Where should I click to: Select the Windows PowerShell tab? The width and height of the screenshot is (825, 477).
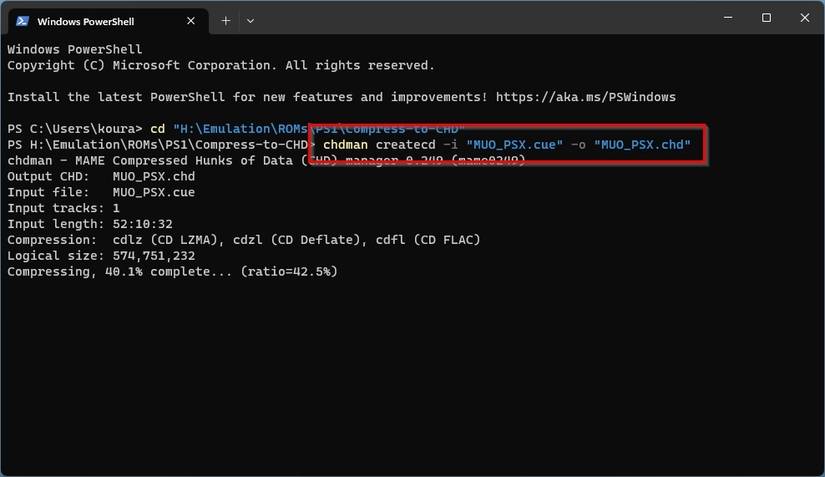pos(100,20)
